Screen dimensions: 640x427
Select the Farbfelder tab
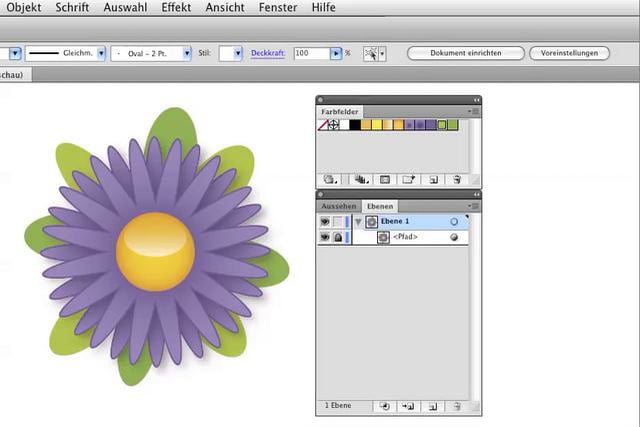[340, 111]
